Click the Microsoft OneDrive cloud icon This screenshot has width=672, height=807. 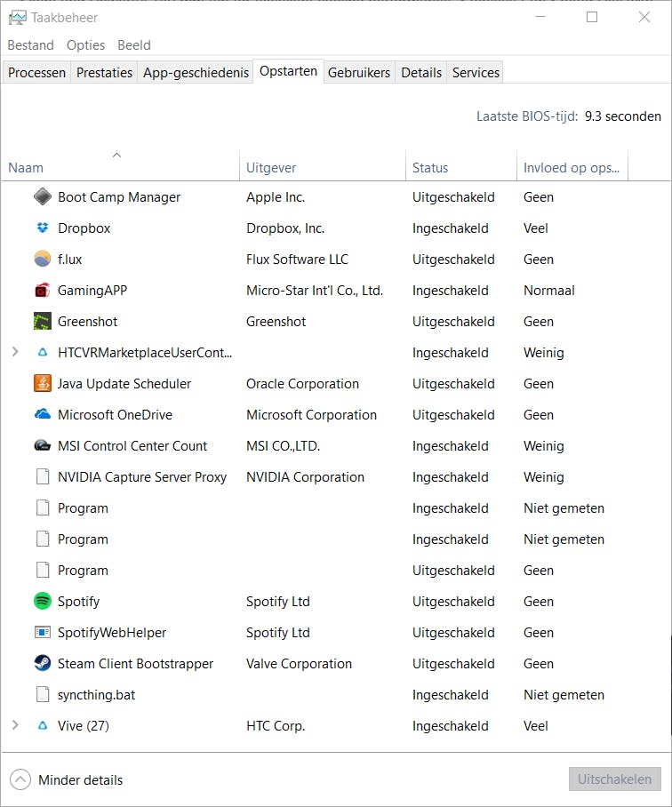[x=43, y=415]
